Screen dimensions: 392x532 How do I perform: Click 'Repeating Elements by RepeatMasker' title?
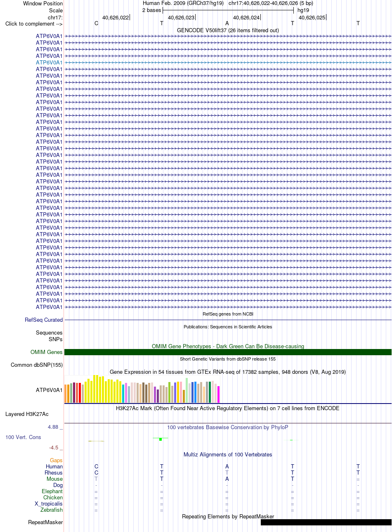(x=228, y=517)
